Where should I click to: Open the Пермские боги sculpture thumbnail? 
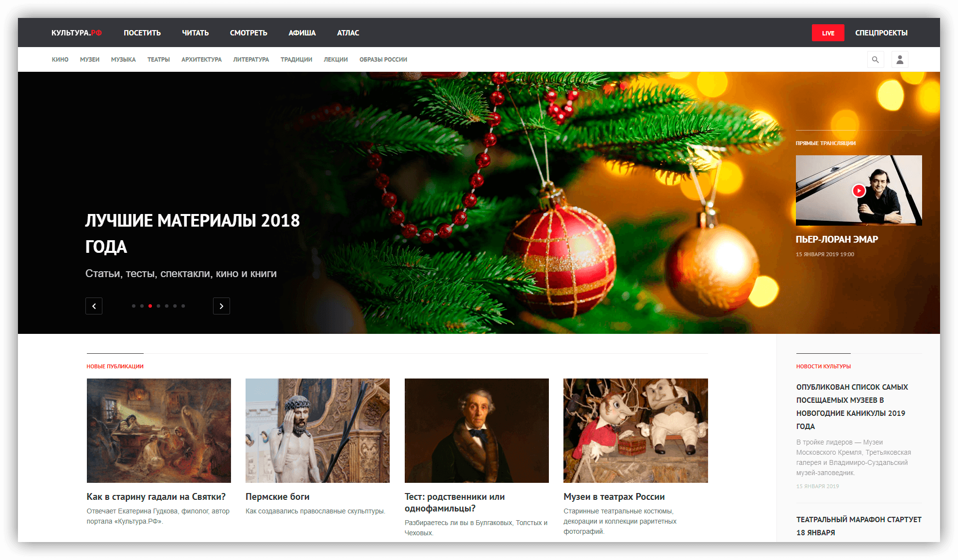click(x=317, y=430)
